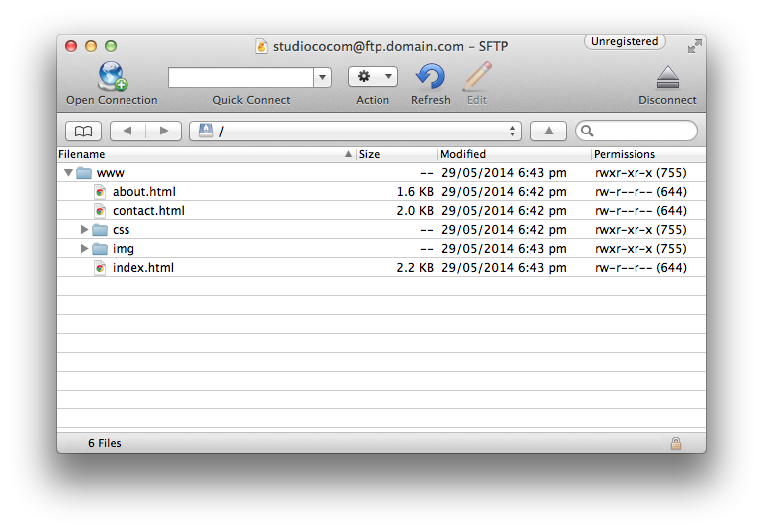Viewport: 763px width, 532px height.
Task: Click the img folder name
Action: click(x=124, y=249)
